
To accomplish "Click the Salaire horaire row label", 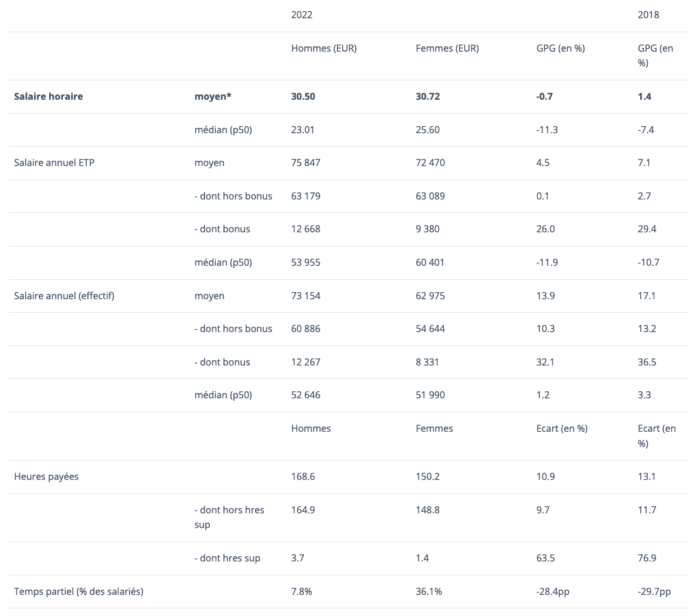I will pos(48,96).
